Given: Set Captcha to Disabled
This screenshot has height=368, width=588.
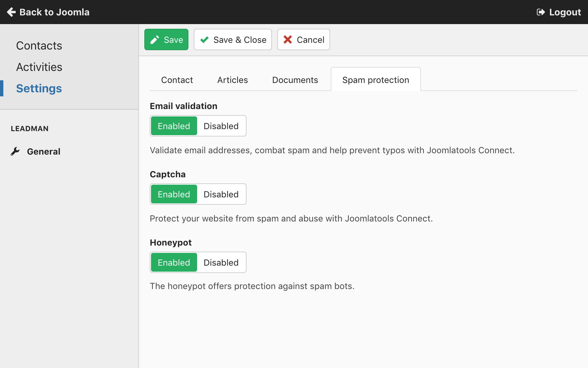Looking at the screenshot, I should 221,194.
